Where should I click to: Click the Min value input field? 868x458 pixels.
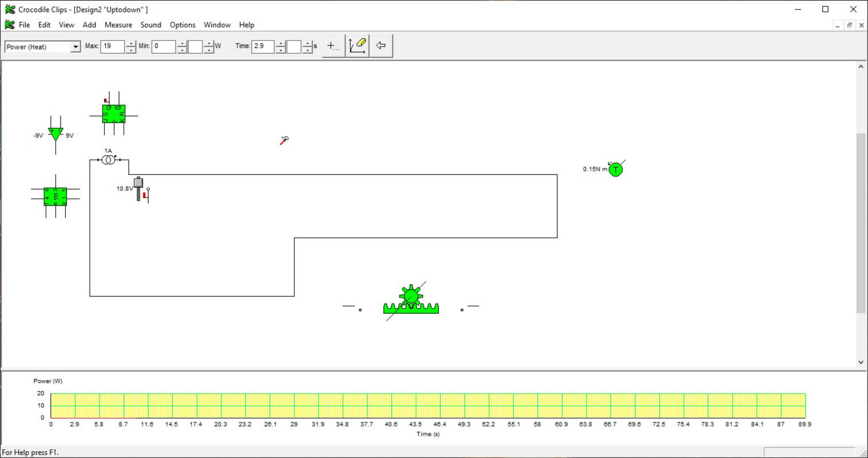pos(163,46)
